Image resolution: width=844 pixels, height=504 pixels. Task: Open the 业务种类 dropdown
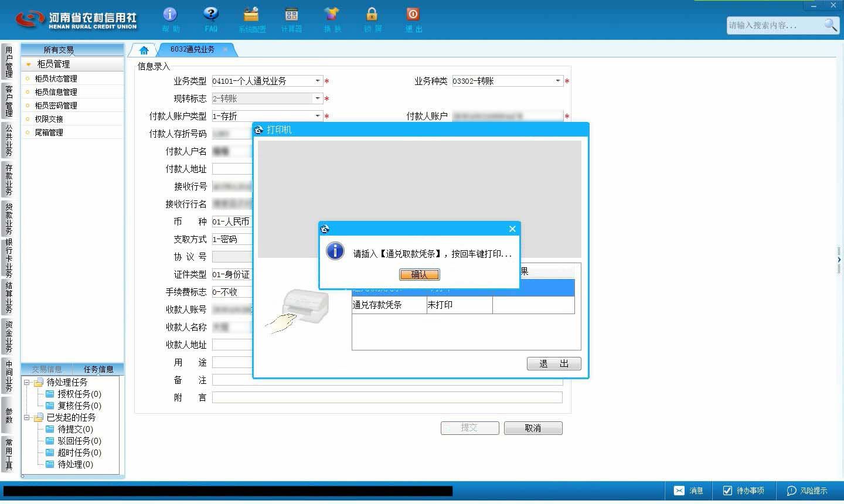point(558,81)
